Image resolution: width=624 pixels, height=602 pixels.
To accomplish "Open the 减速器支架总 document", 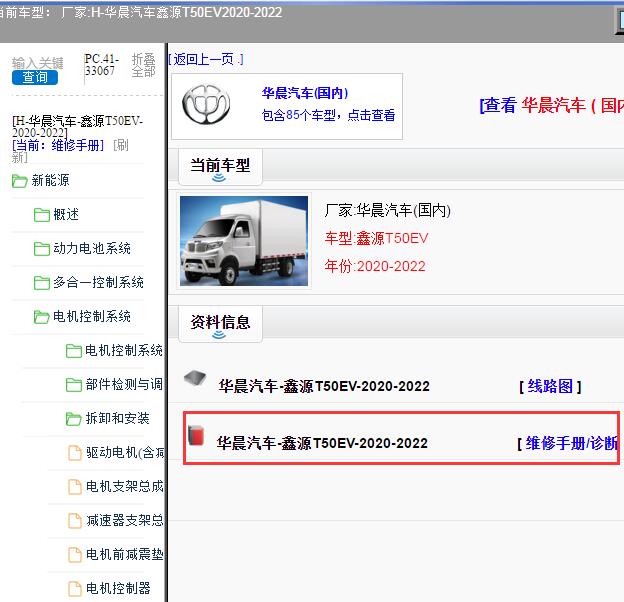I will tap(125, 520).
